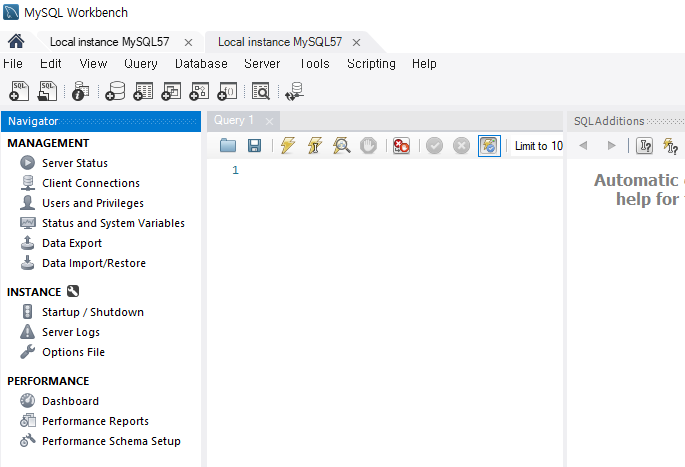The width and height of the screenshot is (685, 467).
Task: Execute the query with lightning bolt
Action: 287,145
